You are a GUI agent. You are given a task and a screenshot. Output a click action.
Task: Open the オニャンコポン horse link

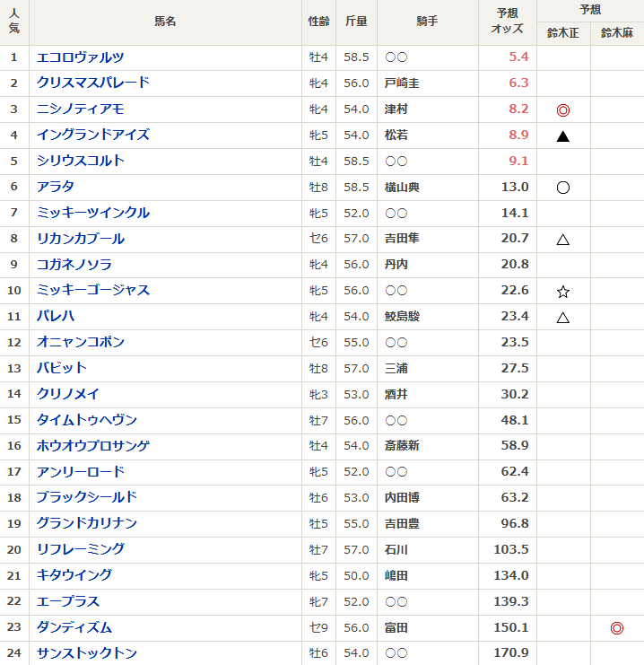point(80,342)
